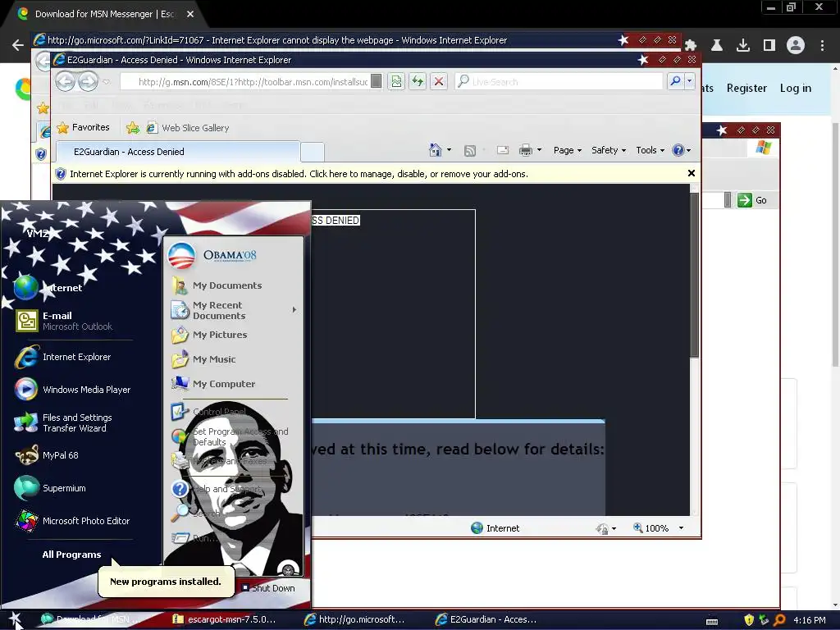Viewport: 840px width, 630px height.
Task: Click the IE Forward arrow button
Action: tap(89, 81)
